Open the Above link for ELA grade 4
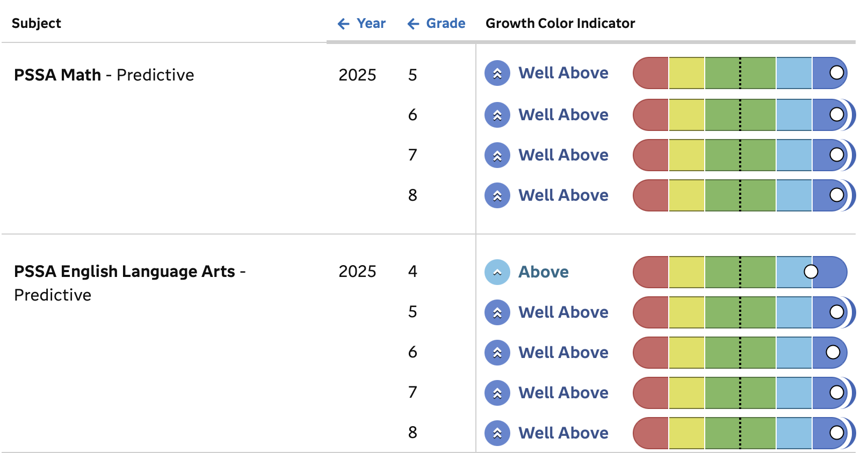Viewport: 868px width, 453px height. [x=543, y=272]
